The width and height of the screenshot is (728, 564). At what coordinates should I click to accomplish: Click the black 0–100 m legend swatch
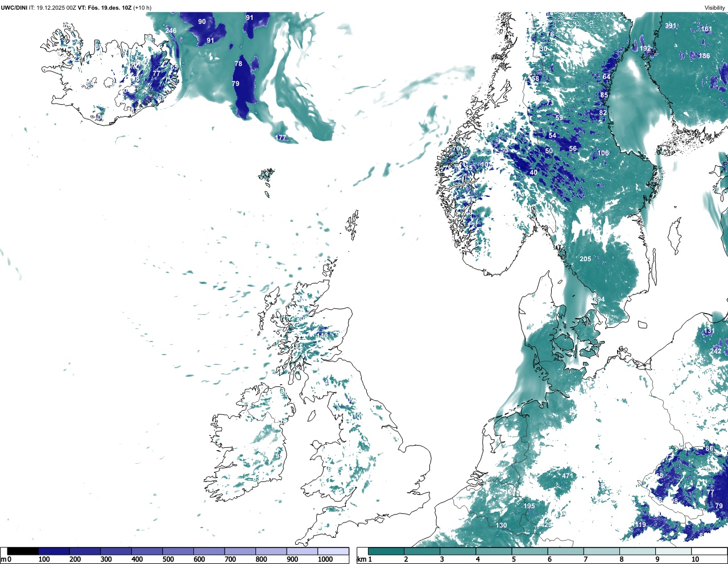[x=23, y=551]
